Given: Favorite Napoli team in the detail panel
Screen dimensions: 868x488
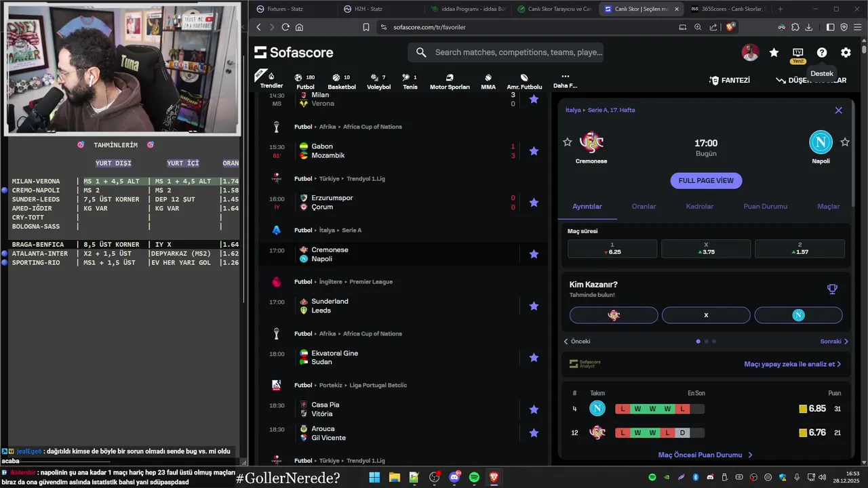Looking at the screenshot, I should [845, 142].
